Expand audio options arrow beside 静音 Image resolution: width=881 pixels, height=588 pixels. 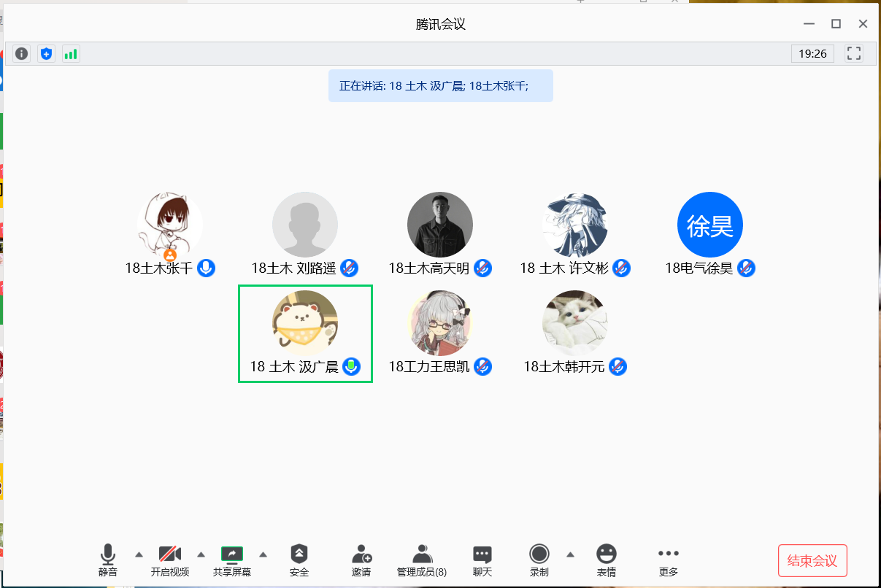click(139, 554)
